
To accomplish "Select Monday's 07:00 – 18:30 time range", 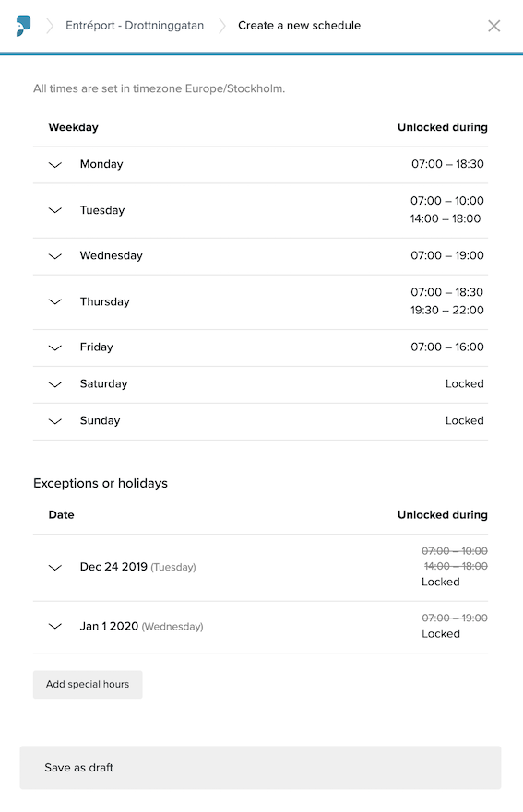I will click(447, 164).
